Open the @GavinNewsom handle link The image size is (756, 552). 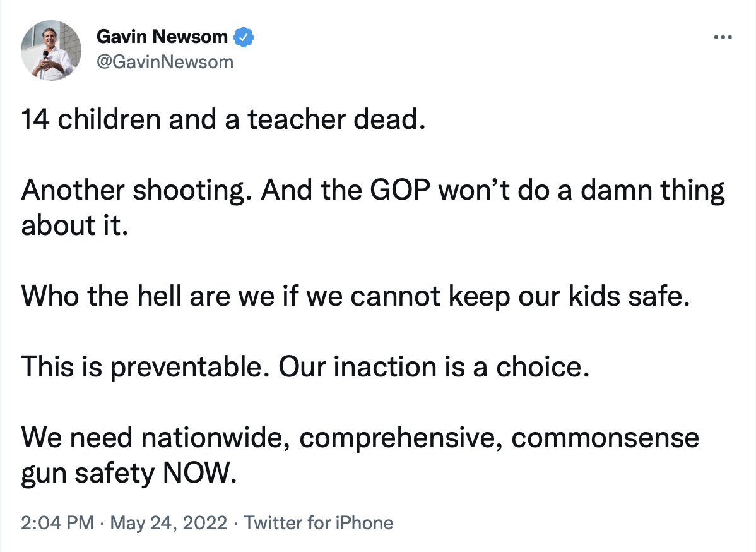coord(165,62)
